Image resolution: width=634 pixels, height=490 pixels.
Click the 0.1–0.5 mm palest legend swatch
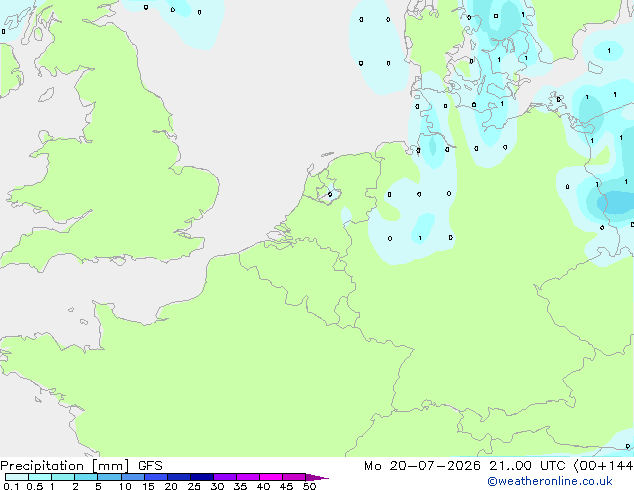tap(17, 477)
